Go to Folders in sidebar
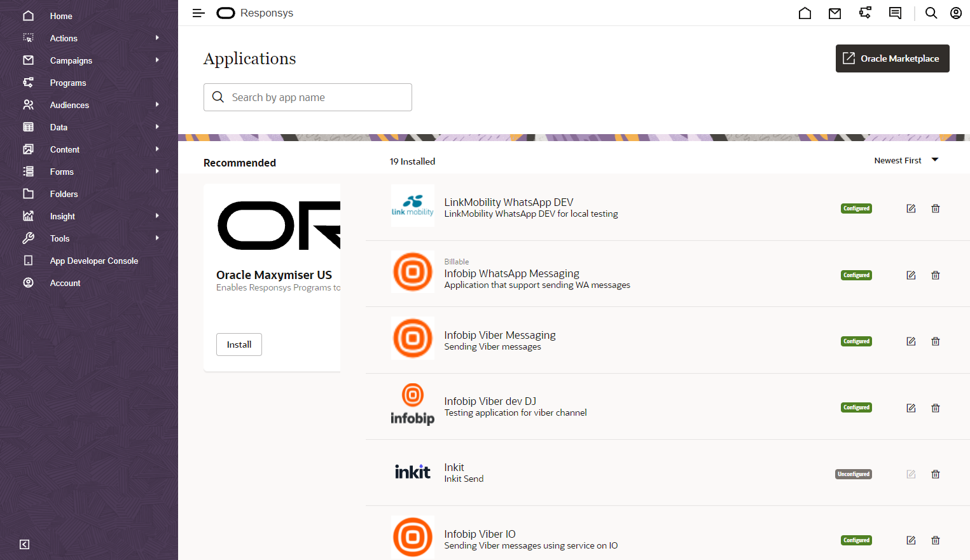This screenshot has height=560, width=970. [x=64, y=194]
